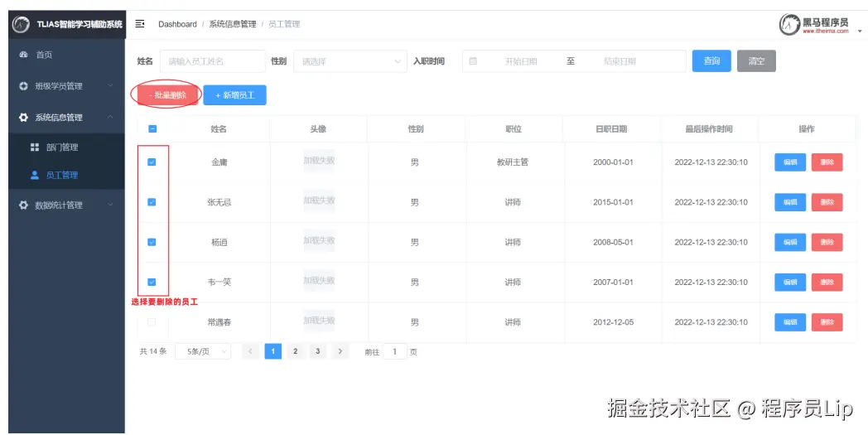Viewport: 868px width, 435px height.
Task: Open the 5条/页 page size dropdown
Action: coord(203,351)
